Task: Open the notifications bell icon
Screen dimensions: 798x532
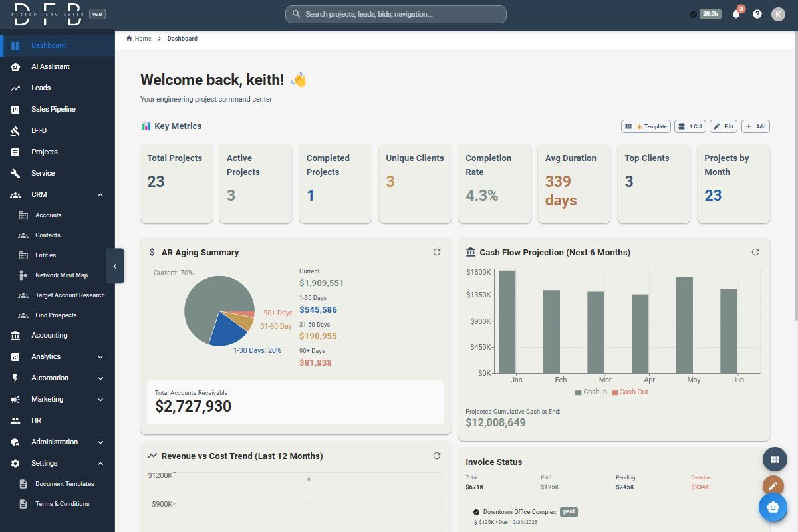Action: pos(736,14)
